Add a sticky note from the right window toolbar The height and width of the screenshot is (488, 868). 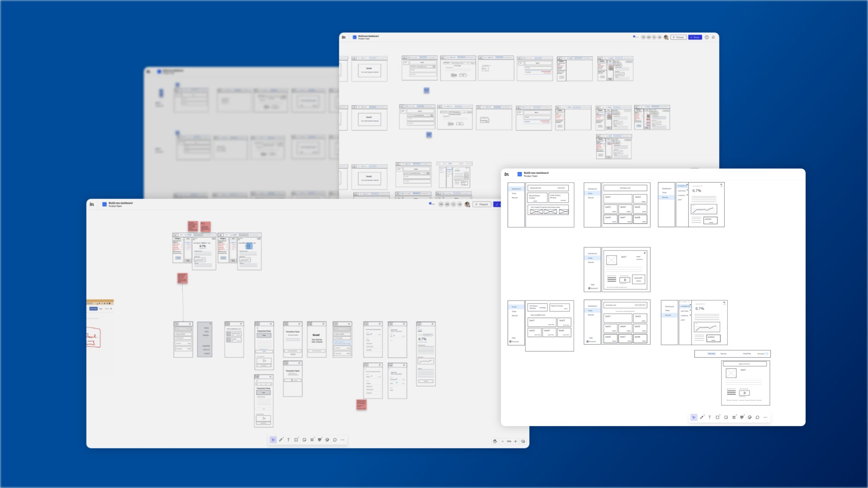click(x=726, y=418)
